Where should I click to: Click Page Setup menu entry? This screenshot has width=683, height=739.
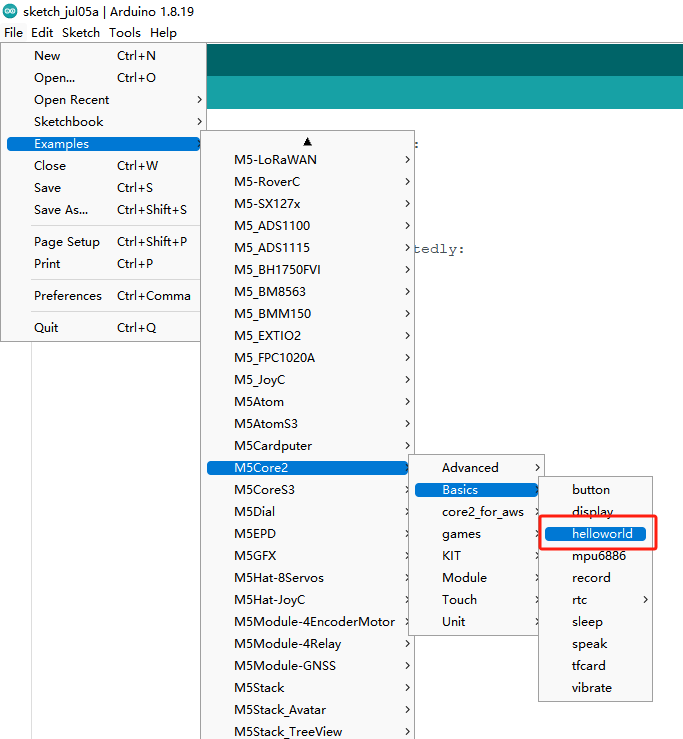[67, 242]
